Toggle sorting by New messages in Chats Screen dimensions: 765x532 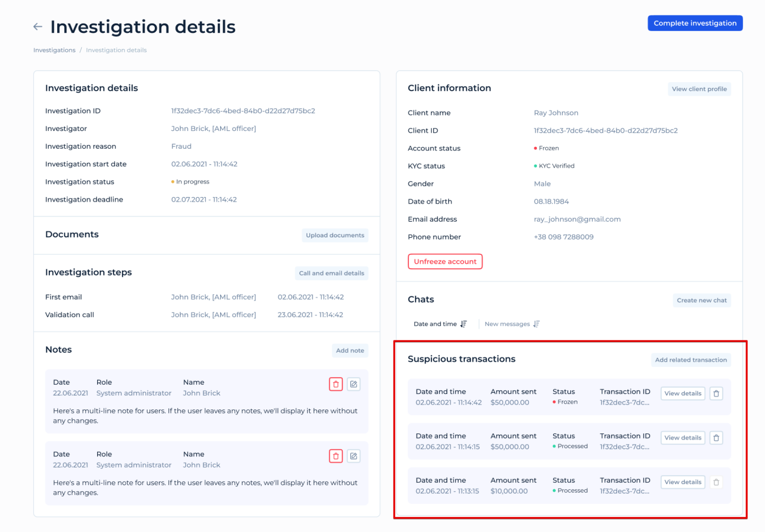[512, 323]
